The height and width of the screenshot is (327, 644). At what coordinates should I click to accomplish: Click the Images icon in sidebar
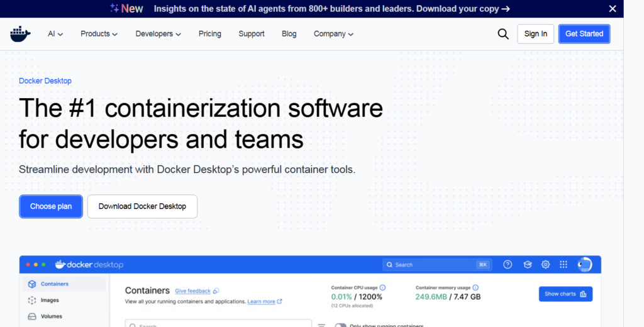32,301
